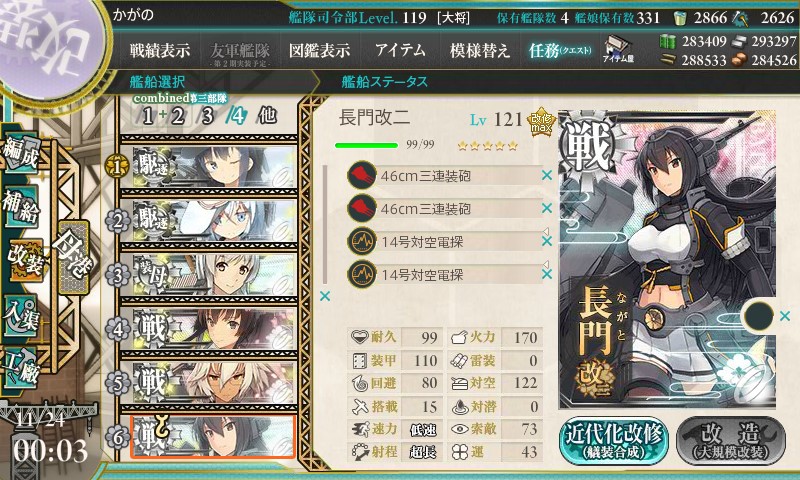Click the first 46cm三連装砲 equipment icon
800x480 pixels.
362,175
